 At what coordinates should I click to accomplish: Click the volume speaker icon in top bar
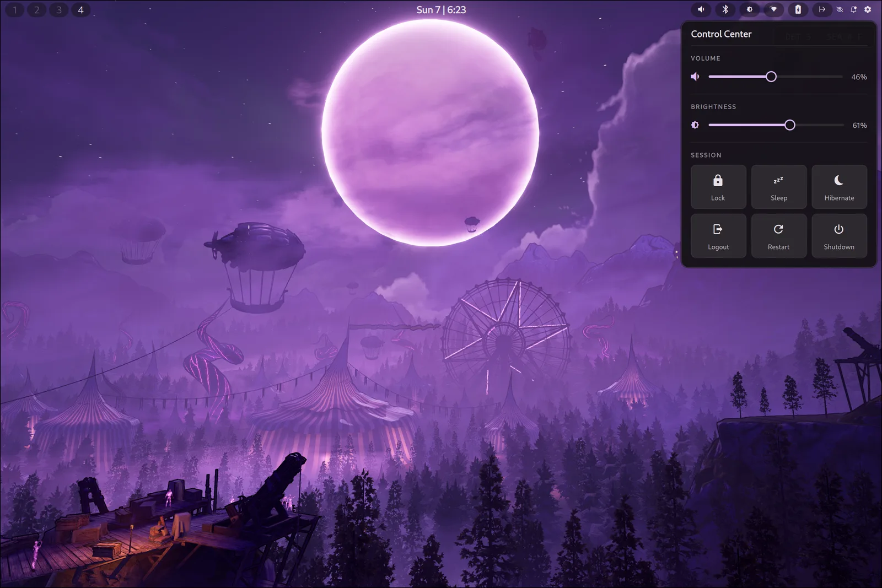(701, 9)
